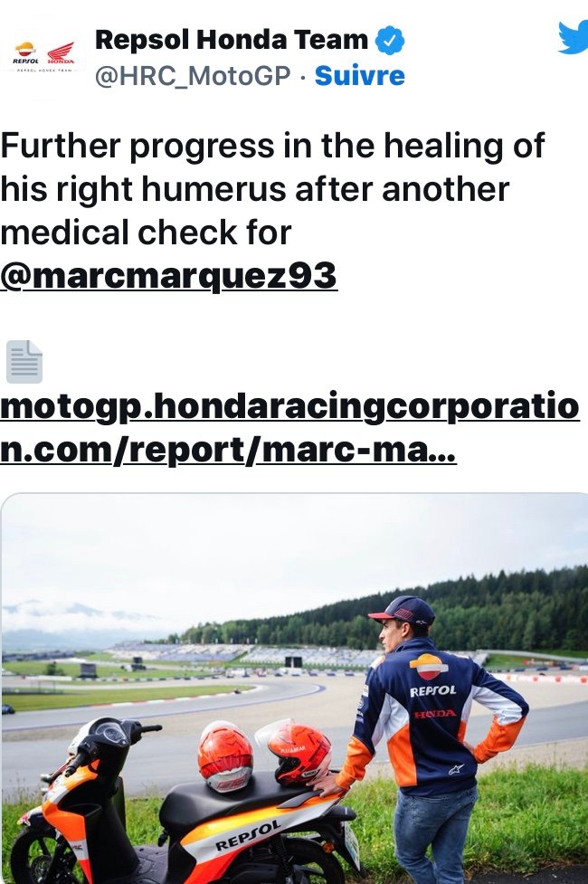Open the attached circuit photo

pyautogui.click(x=294, y=689)
